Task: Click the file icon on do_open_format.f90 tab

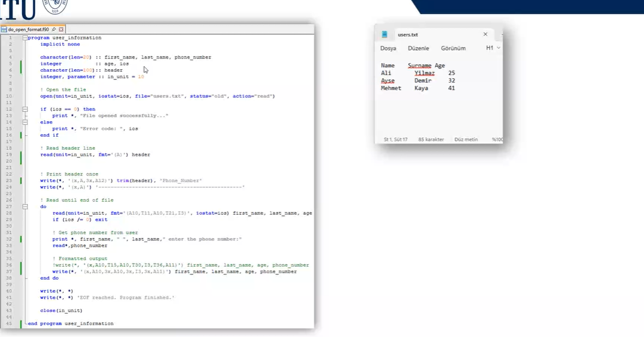Action: (4, 29)
